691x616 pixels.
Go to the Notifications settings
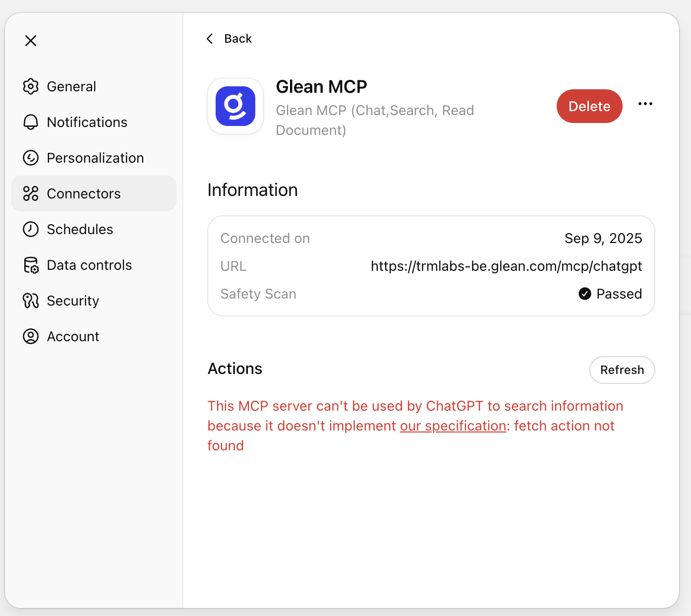click(94, 122)
